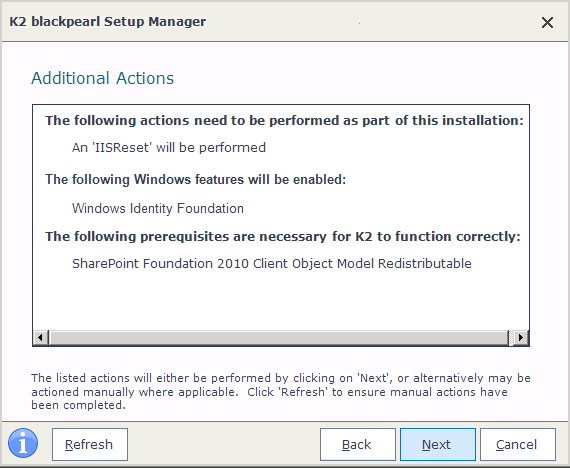Select SharePoint Foundation 2010 Client Object Model entry
This screenshot has width=570, height=469.
tap(272, 263)
